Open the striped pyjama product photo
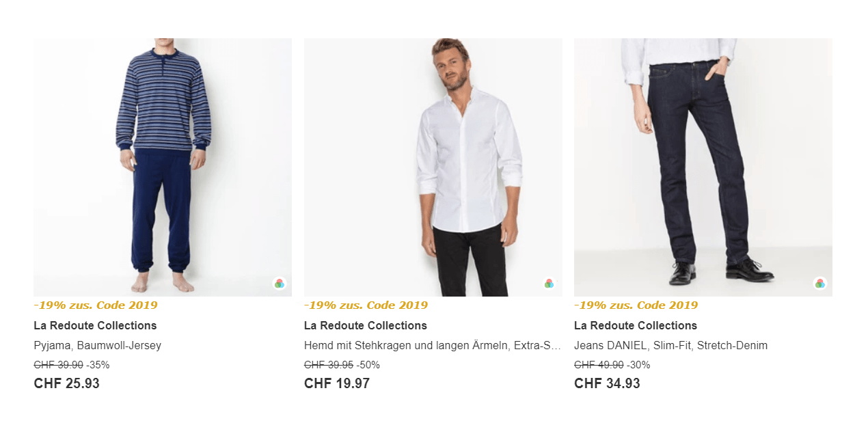The height and width of the screenshot is (423, 868). (x=163, y=167)
